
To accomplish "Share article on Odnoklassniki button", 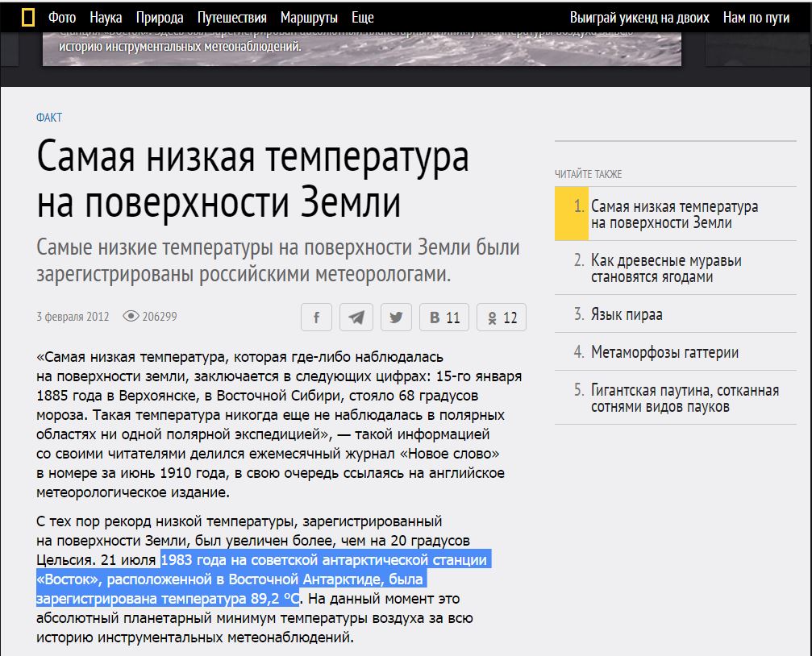I will pyautogui.click(x=501, y=318).
